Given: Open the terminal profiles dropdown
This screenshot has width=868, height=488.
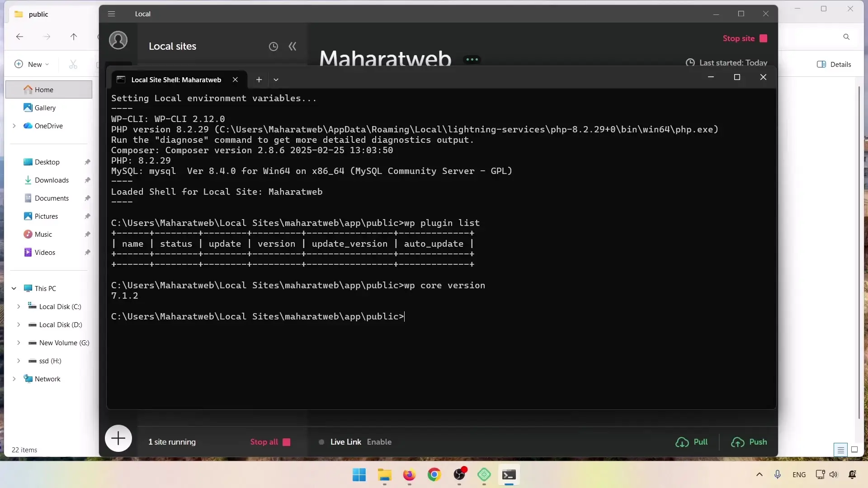Looking at the screenshot, I should 276,80.
